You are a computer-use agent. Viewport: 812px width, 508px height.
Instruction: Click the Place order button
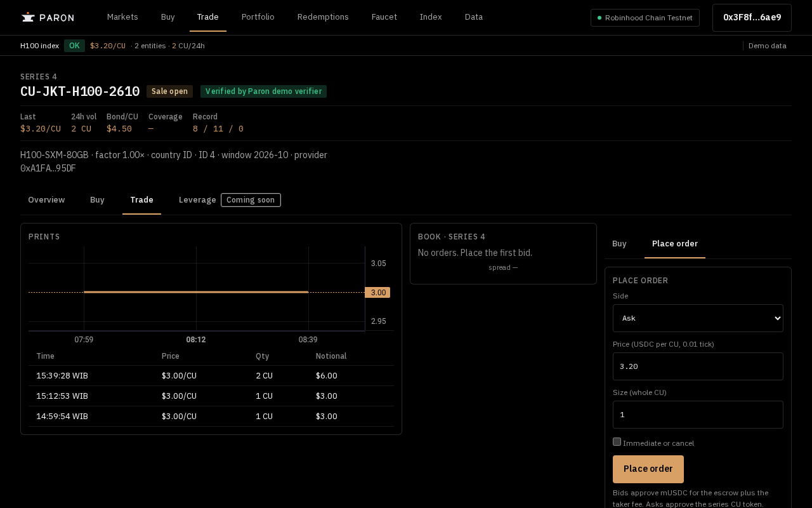(648, 469)
